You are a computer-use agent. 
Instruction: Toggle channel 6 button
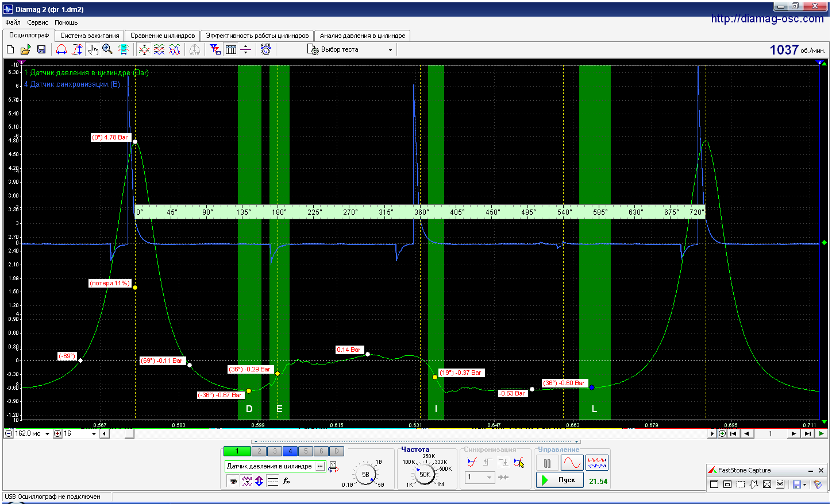[321, 451]
